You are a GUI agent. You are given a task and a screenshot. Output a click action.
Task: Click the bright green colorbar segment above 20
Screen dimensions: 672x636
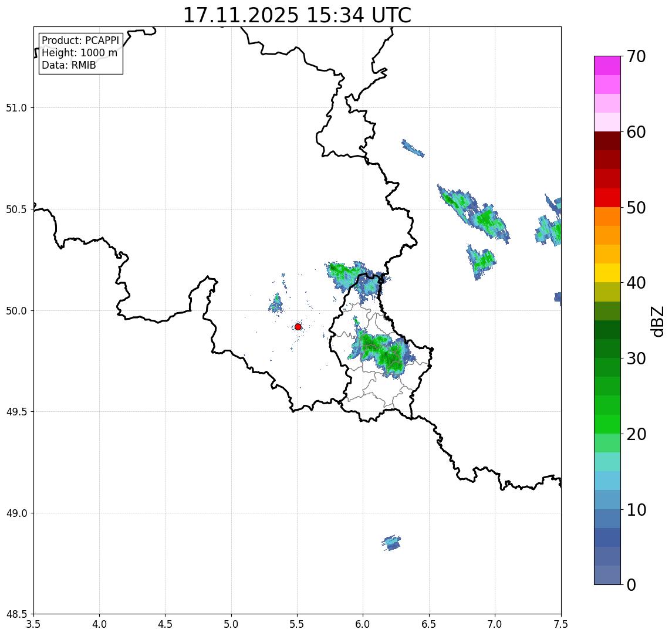(607, 424)
